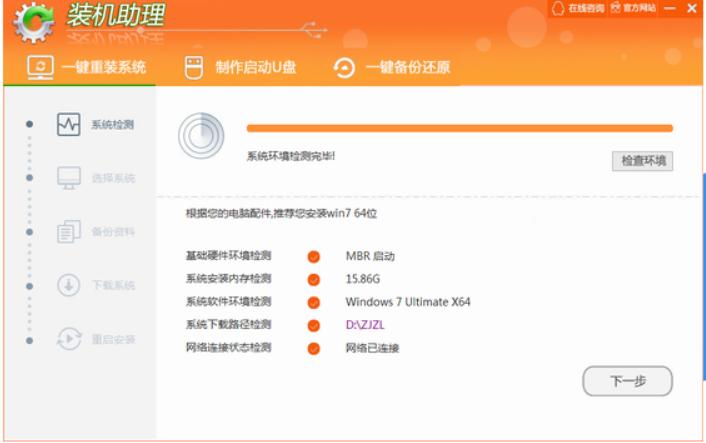Image resolution: width=706 pixels, height=443 pixels.
Task: Select the 下载系统 download icon
Action: point(69,285)
